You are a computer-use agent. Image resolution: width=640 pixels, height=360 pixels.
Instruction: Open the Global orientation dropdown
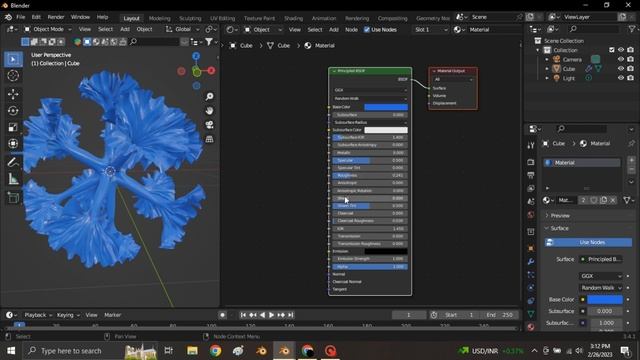(x=182, y=29)
